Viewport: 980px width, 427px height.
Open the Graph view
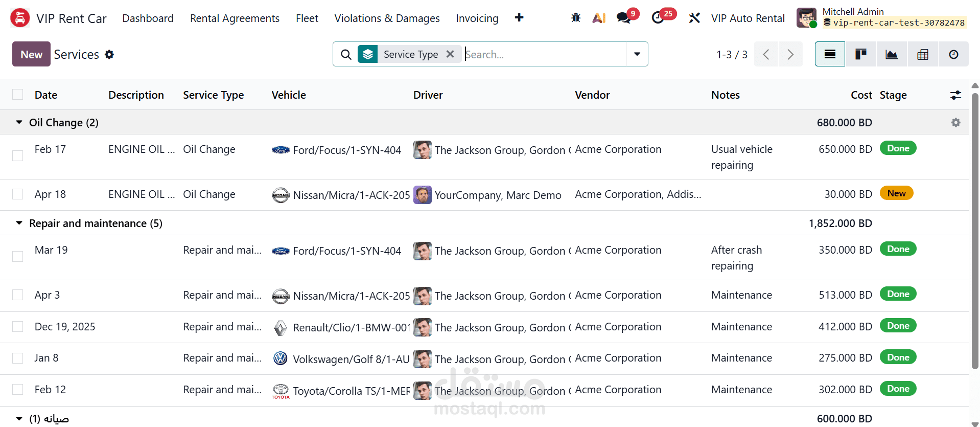(x=892, y=54)
